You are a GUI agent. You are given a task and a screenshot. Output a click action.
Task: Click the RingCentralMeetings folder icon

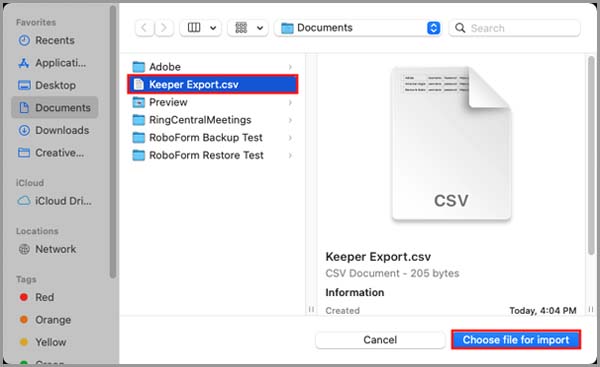(x=139, y=120)
